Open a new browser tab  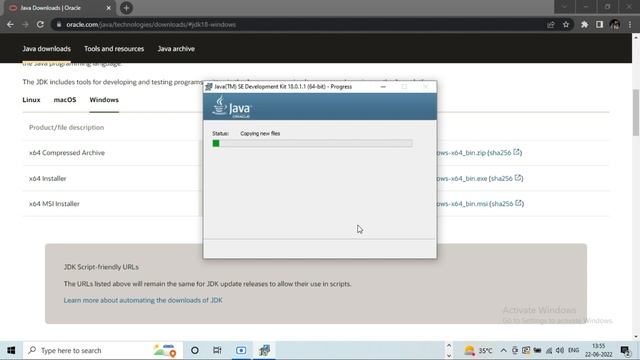pos(126,8)
